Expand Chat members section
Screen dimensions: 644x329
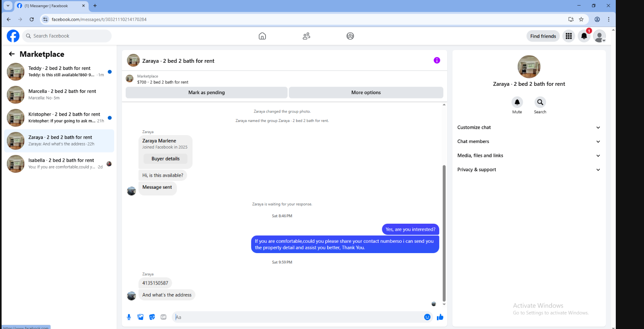click(x=529, y=141)
